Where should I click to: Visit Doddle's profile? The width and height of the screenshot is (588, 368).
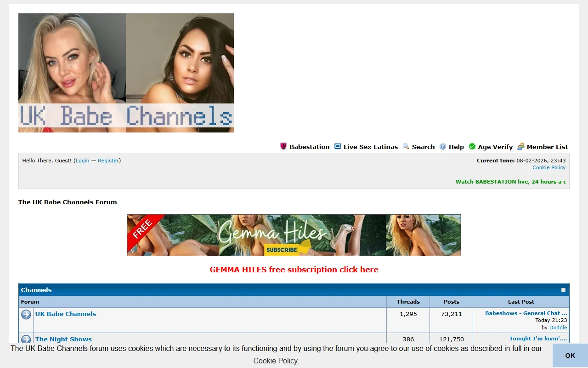point(558,327)
